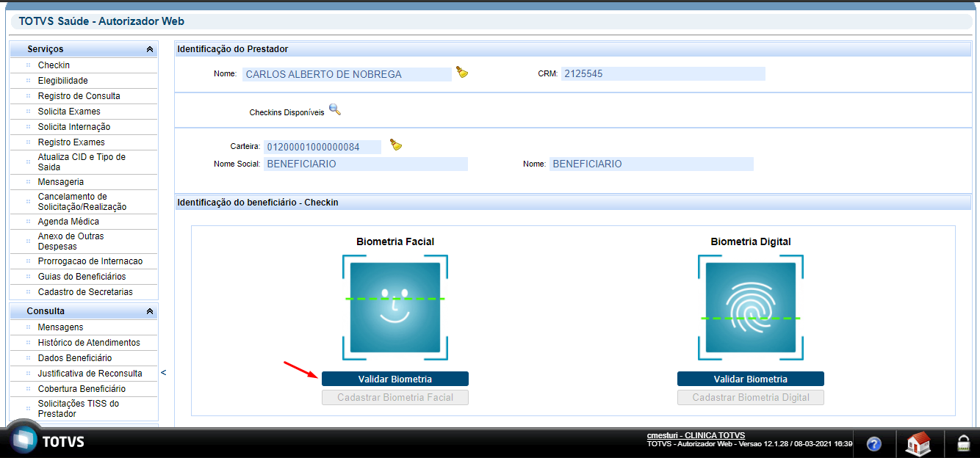Click Identificação do beneficiário - Checkin header
Viewport: 980px width, 458px height.
573,202
